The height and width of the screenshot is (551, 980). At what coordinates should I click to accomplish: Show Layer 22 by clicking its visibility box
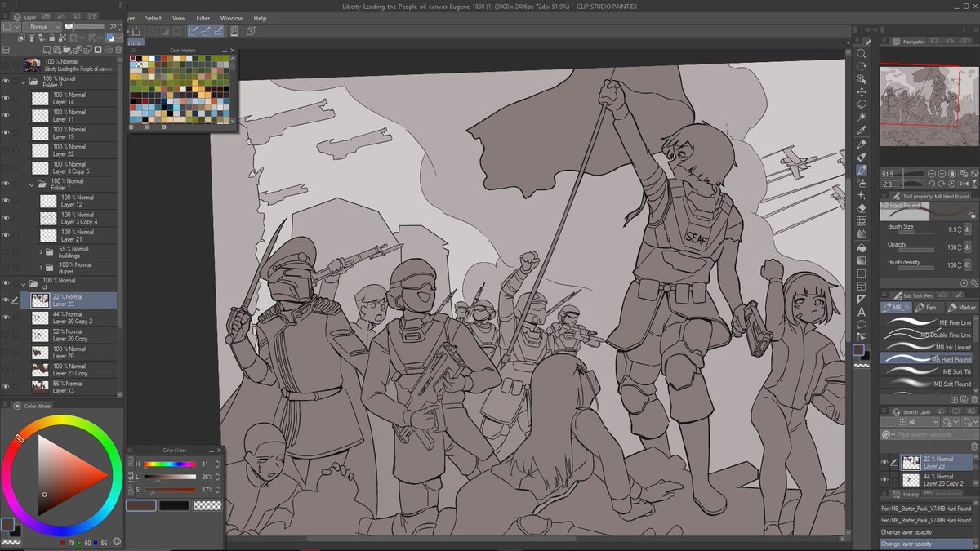(x=6, y=150)
